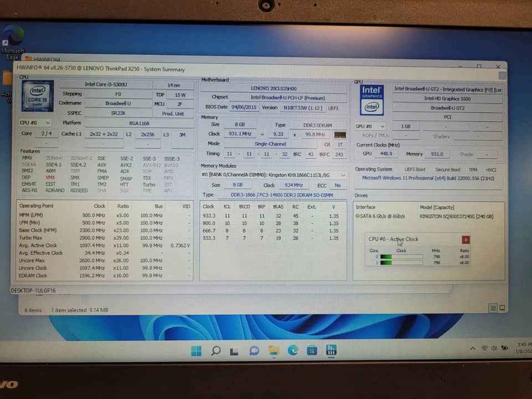Viewport: 532px width, 399px height.
Task: Open Windows Start menu on taskbar
Action: (x=196, y=351)
